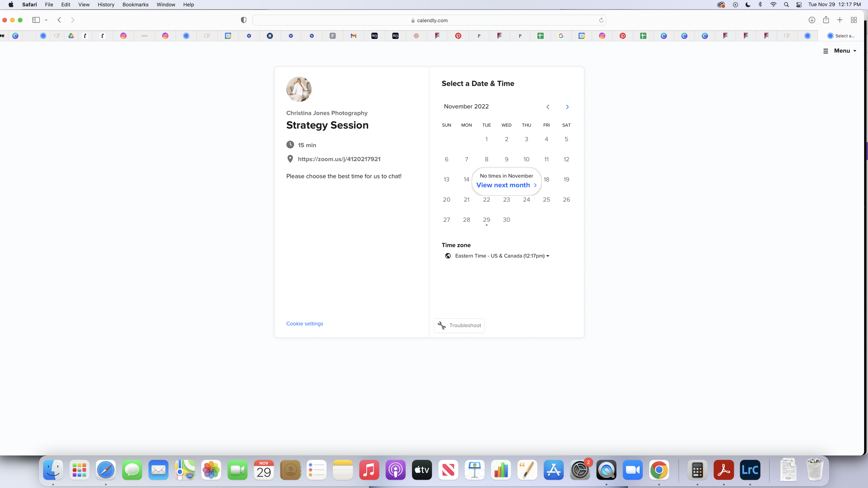Open the tab overview grid icon

coord(853,20)
